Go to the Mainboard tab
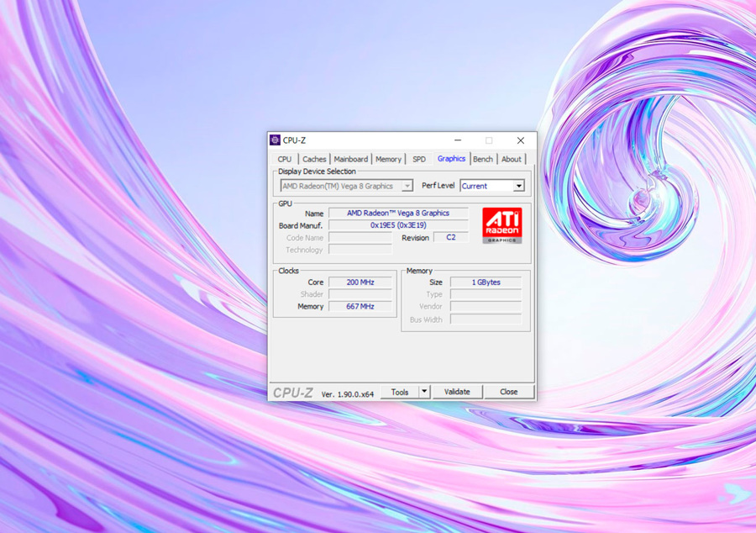Image resolution: width=756 pixels, height=533 pixels. point(351,159)
